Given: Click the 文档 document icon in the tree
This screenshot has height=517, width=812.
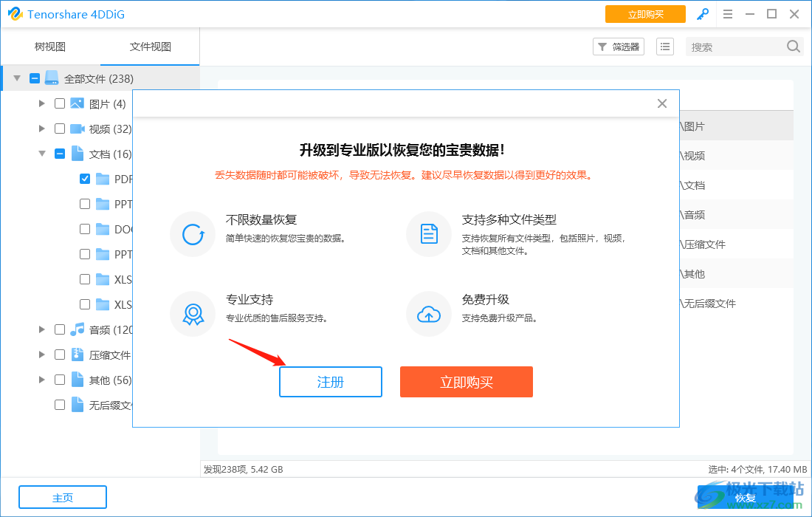Looking at the screenshot, I should [78, 154].
